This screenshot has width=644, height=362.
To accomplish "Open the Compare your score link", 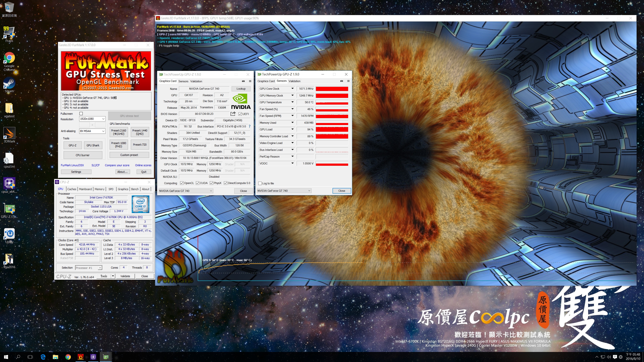I will pyautogui.click(x=117, y=165).
